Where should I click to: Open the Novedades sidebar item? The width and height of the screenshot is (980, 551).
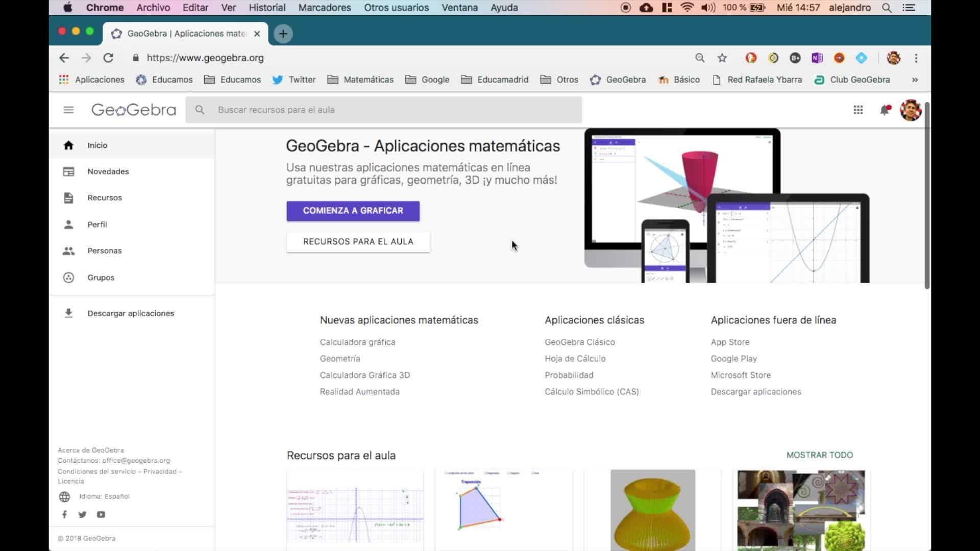point(108,171)
